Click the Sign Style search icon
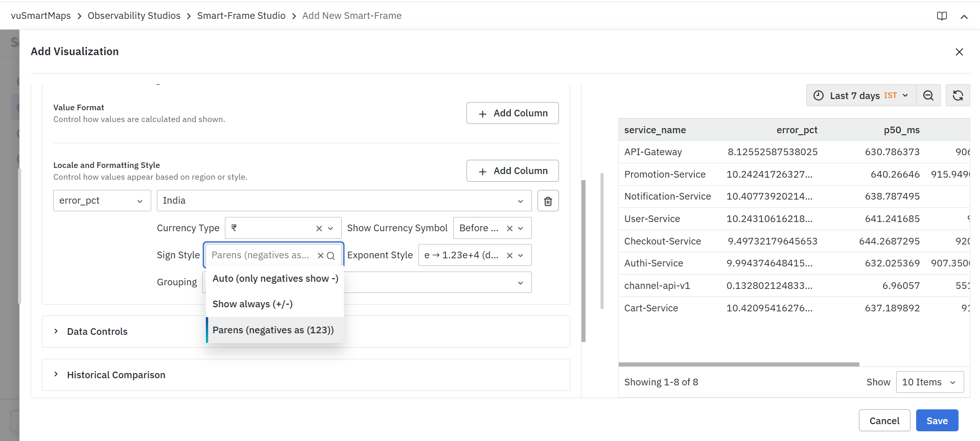Viewport: 980px width, 441px height. [331, 256]
